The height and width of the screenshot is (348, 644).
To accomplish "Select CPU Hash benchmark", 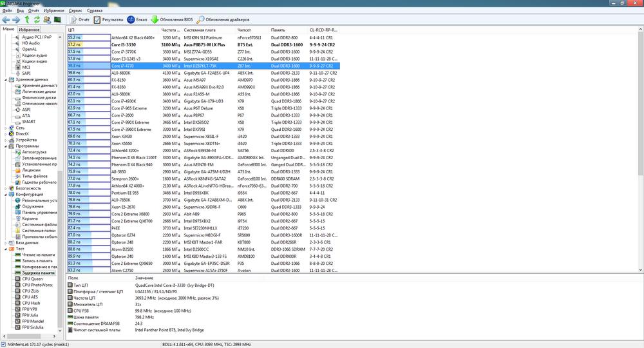I will [x=31, y=304].
